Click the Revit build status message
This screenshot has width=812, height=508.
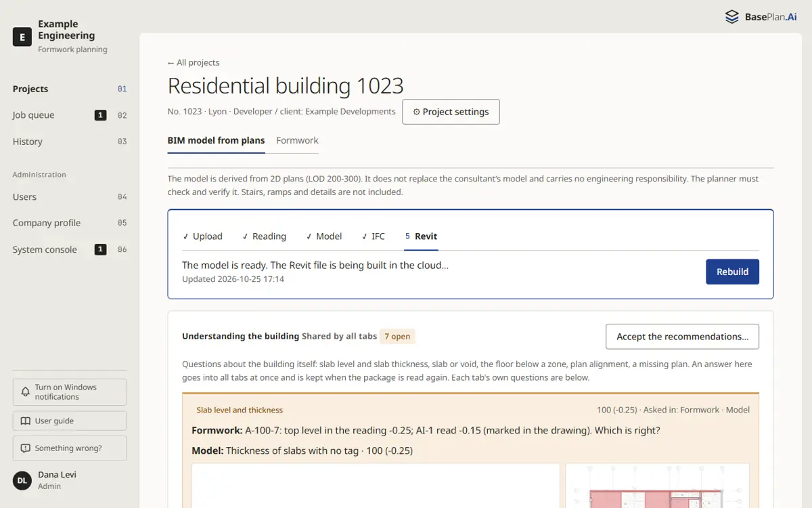(315, 265)
